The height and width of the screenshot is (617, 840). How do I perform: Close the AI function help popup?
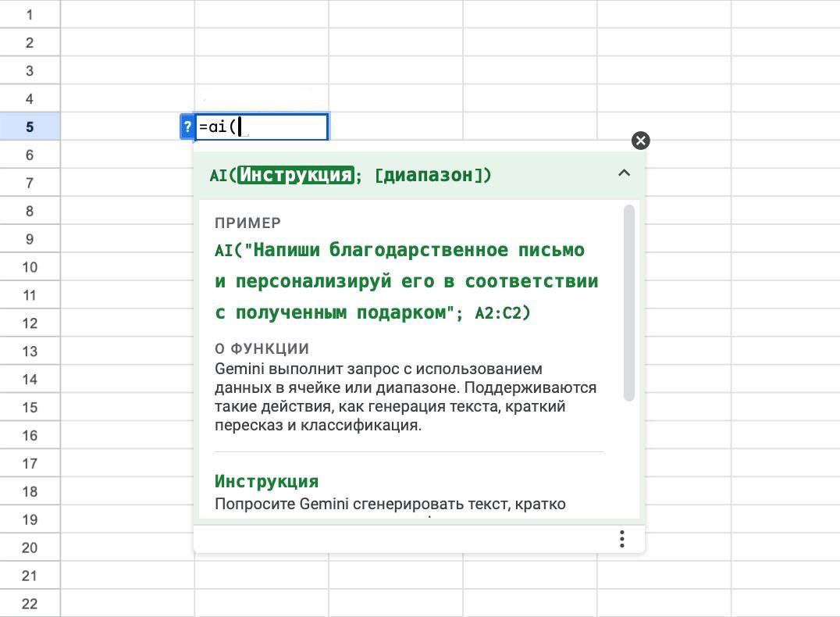point(640,141)
